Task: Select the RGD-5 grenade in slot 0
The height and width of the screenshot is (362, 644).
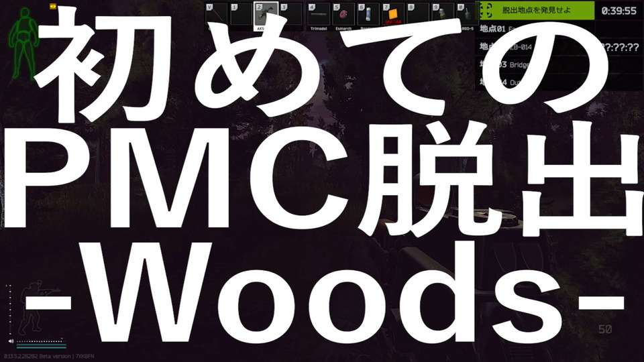Action: (467, 16)
